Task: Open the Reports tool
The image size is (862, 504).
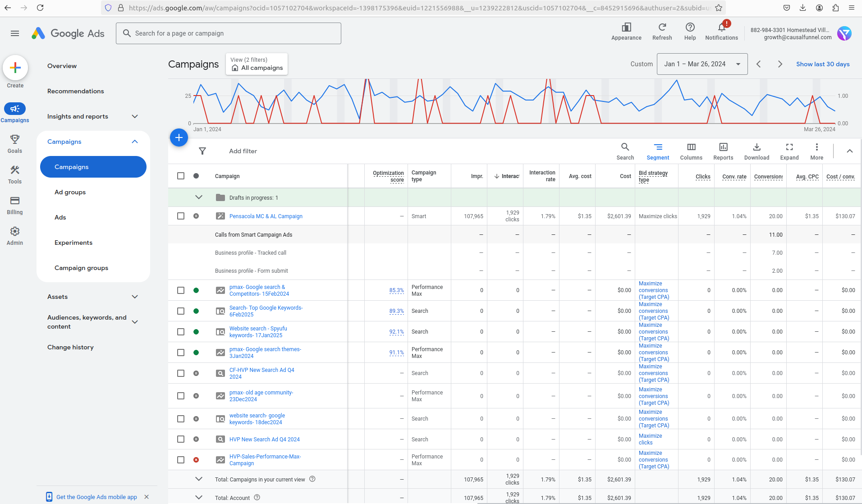Action: pos(723,151)
